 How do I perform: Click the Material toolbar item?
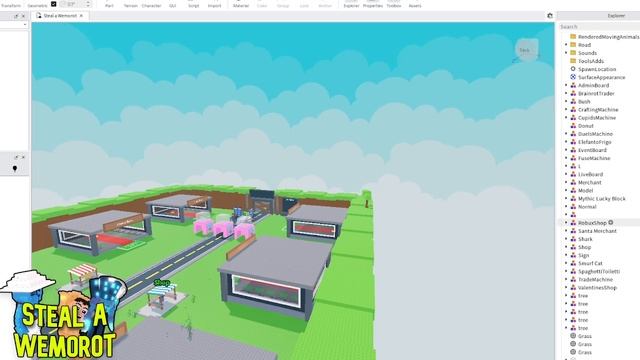(241, 6)
